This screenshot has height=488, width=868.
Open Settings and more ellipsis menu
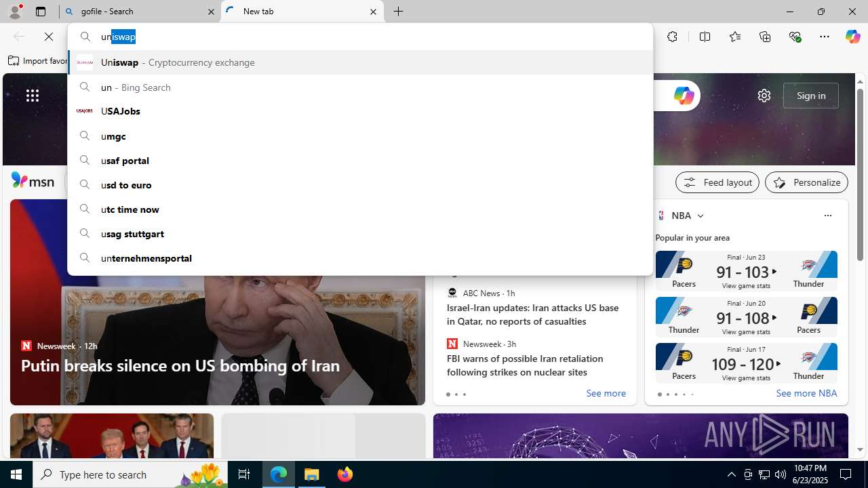click(825, 37)
